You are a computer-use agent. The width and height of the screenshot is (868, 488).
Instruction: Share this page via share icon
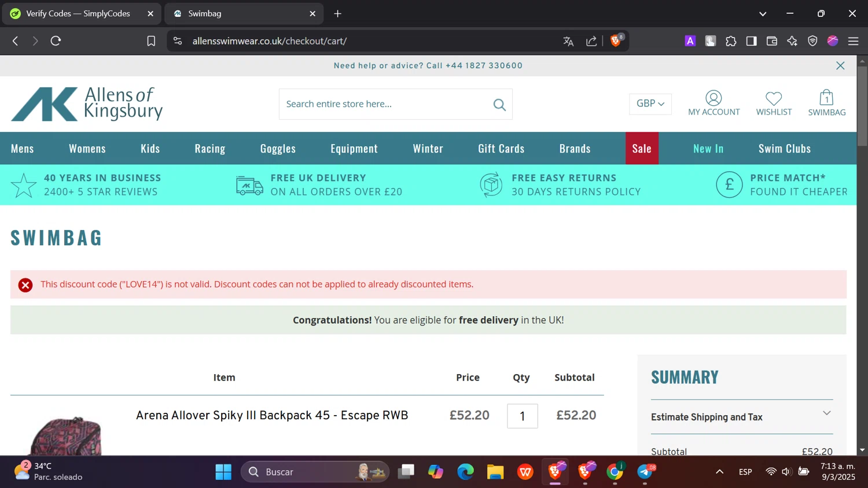click(591, 41)
